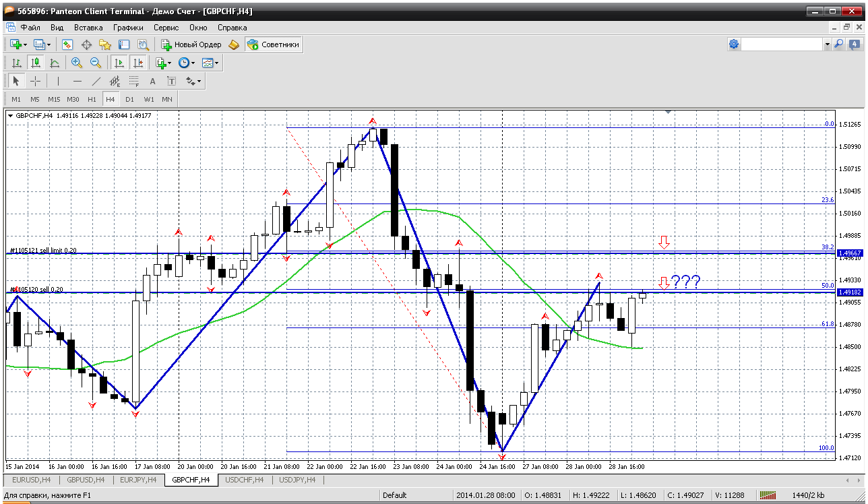The width and height of the screenshot is (868, 504).
Task: Open the Market Watch window icon
Action: tap(67, 44)
